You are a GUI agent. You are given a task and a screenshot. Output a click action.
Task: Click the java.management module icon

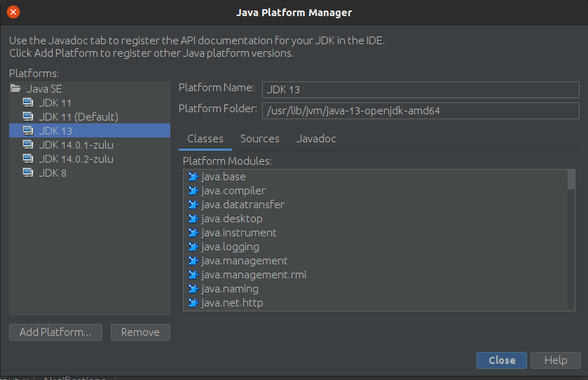coord(193,261)
